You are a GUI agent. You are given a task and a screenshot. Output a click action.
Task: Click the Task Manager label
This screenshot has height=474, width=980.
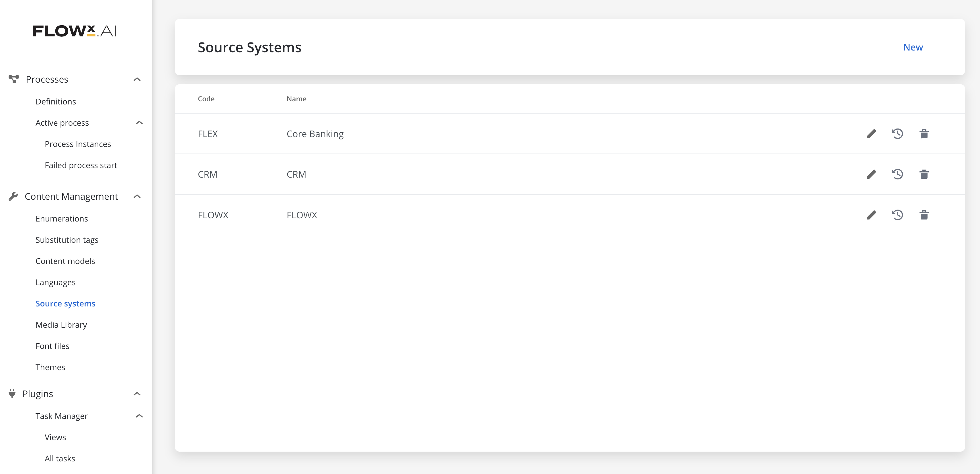click(x=61, y=416)
